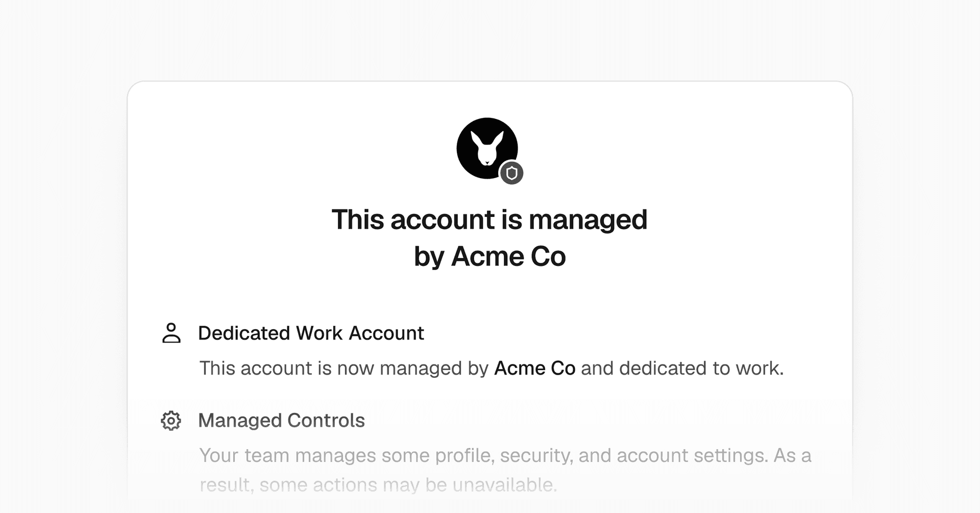The height and width of the screenshot is (513, 980).
Task: Click the word 'managed' in the main headline
Action: pos(588,221)
